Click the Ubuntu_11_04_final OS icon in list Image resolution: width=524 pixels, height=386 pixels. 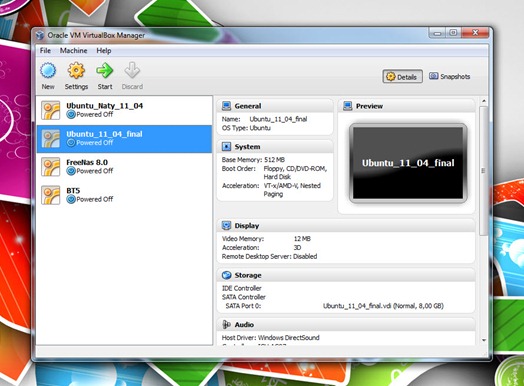pyautogui.click(x=50, y=139)
